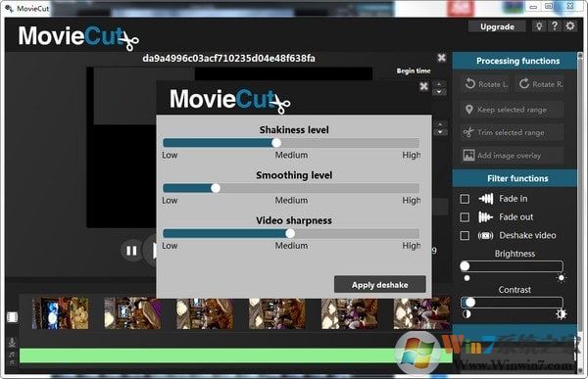
Task: Enable the Fade in checkbox
Action: 465,199
